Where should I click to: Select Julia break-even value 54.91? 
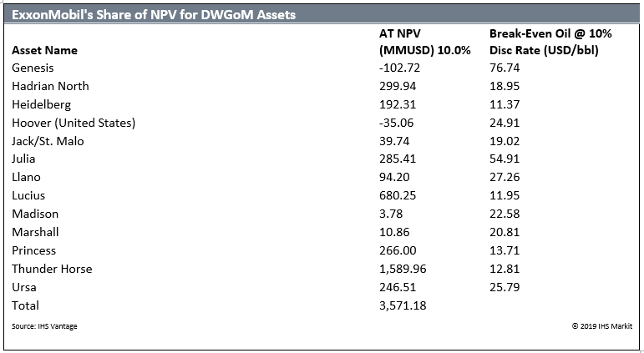click(505, 159)
